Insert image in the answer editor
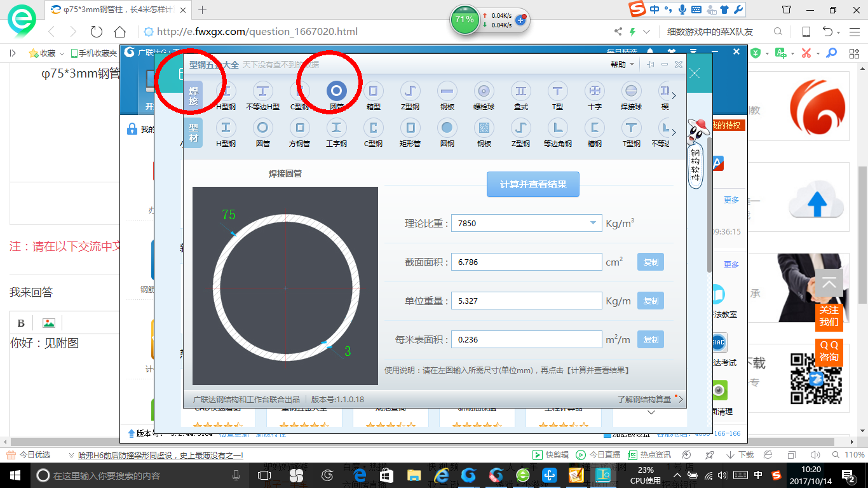The height and width of the screenshot is (488, 868). (48, 323)
